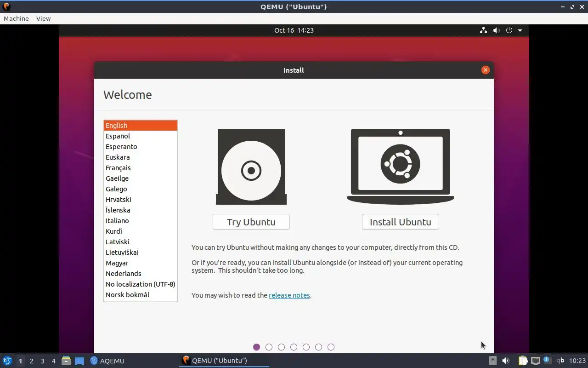Switch to workspace 1
The image size is (588, 368).
click(x=20, y=361)
